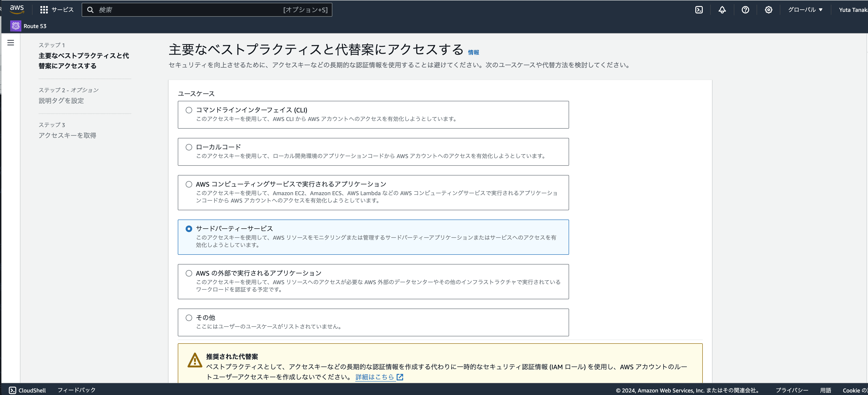The width and height of the screenshot is (868, 395).
Task: Expand the グローバル region dropdown
Action: 805,10
